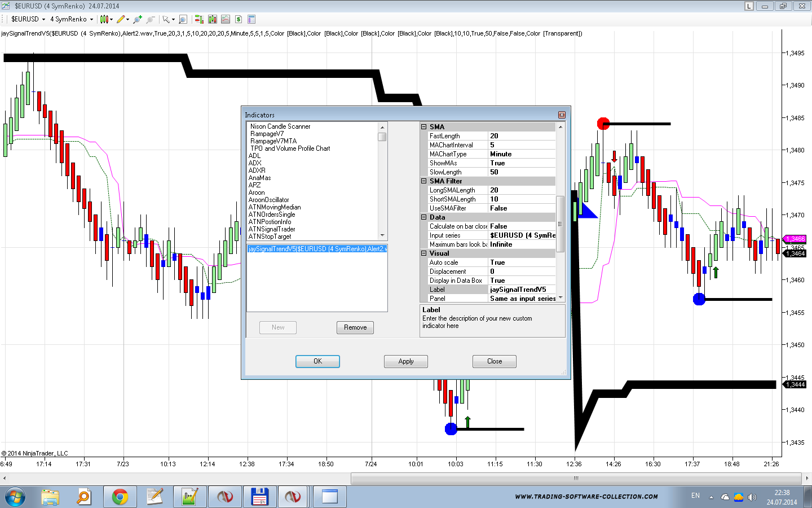Click Remove to delete the selected indicator

355,327
